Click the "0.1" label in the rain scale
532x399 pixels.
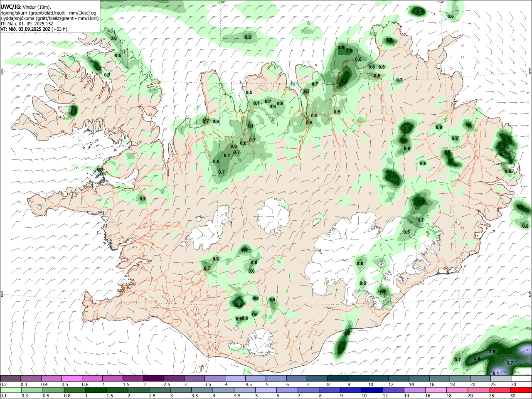point(3,396)
